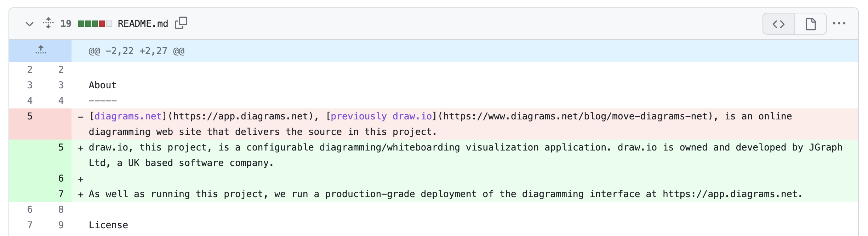Click the hunk header @@ -2,22 +2,27 @@
The width and height of the screenshot is (868, 236).
click(136, 50)
